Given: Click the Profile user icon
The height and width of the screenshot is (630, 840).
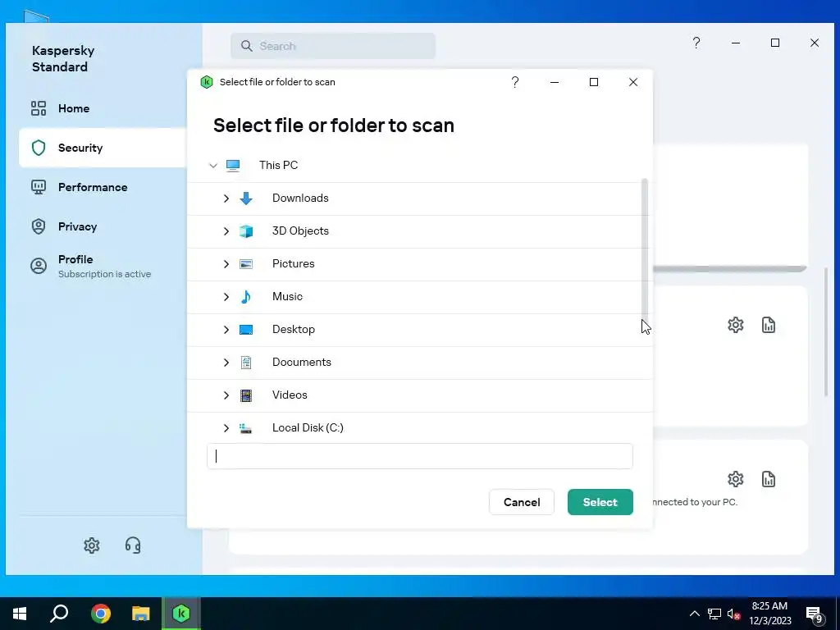Looking at the screenshot, I should (39, 266).
